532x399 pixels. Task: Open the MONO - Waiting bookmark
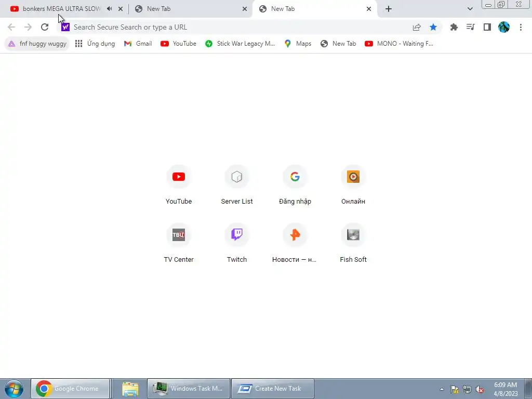click(x=399, y=44)
